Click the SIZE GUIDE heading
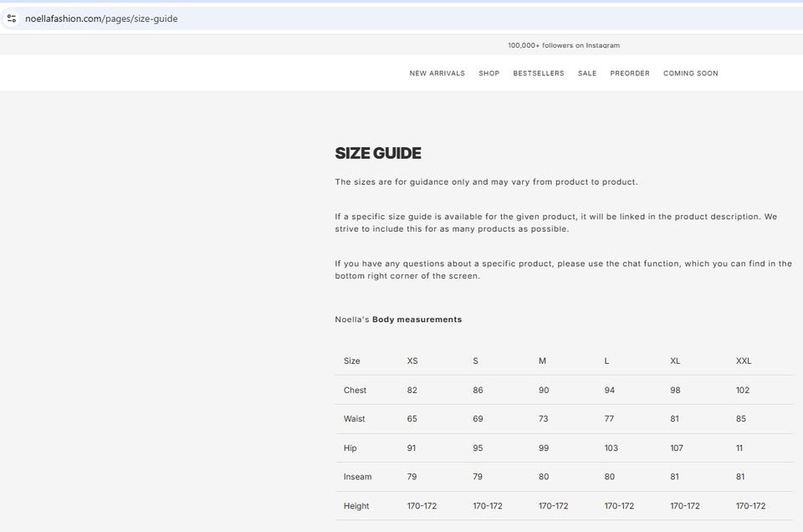This screenshot has width=803, height=532. pos(378,153)
